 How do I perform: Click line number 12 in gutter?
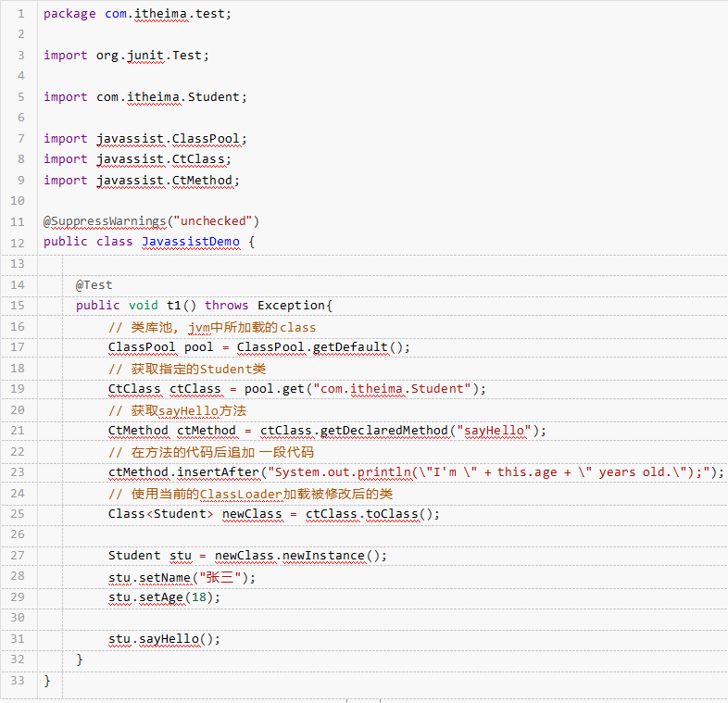pyautogui.click(x=18, y=243)
